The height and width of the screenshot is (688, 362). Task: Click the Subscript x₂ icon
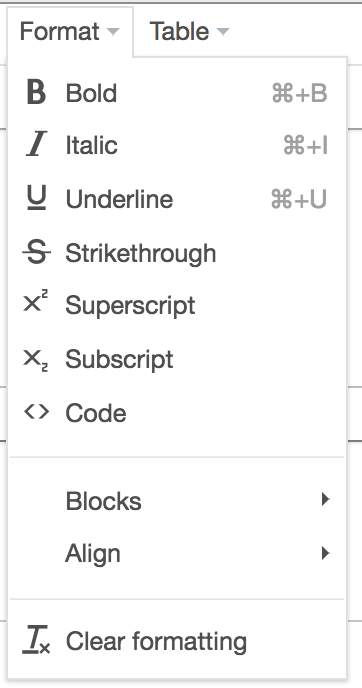[x=36, y=361]
